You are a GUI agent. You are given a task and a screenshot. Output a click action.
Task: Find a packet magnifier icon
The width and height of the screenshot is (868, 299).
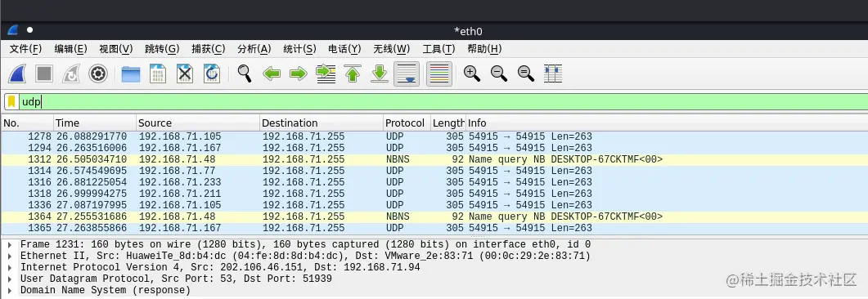[244, 73]
